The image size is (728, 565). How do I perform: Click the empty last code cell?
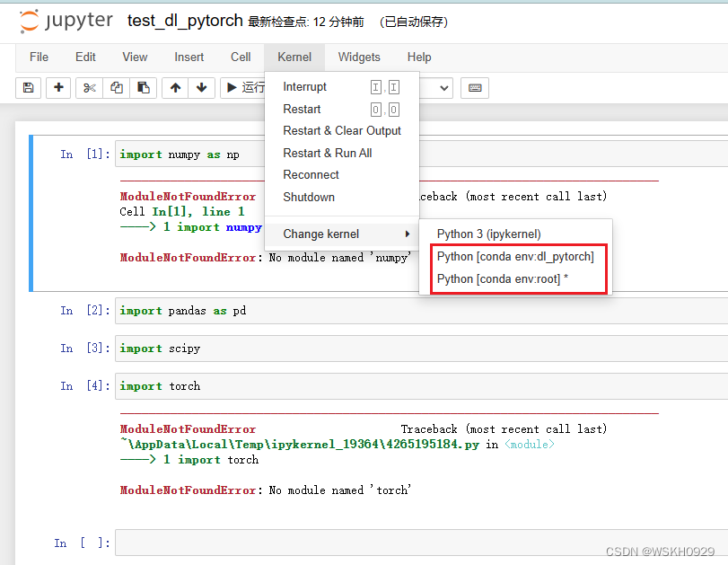[x=421, y=543]
